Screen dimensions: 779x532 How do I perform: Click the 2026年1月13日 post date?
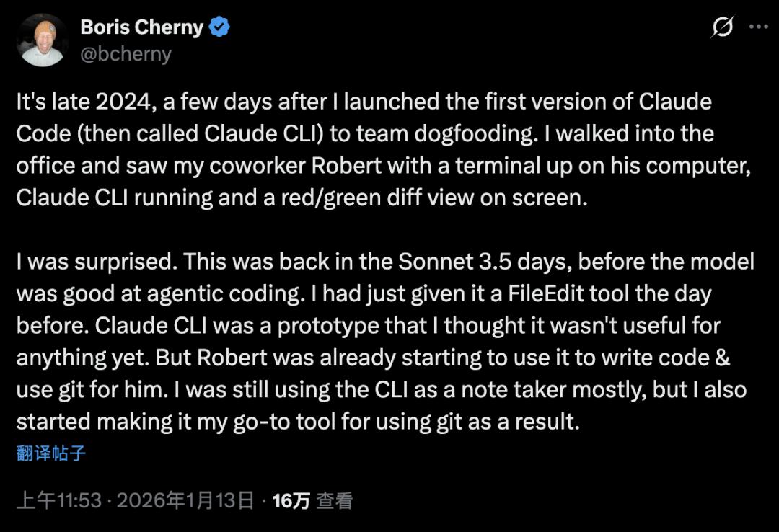185,501
